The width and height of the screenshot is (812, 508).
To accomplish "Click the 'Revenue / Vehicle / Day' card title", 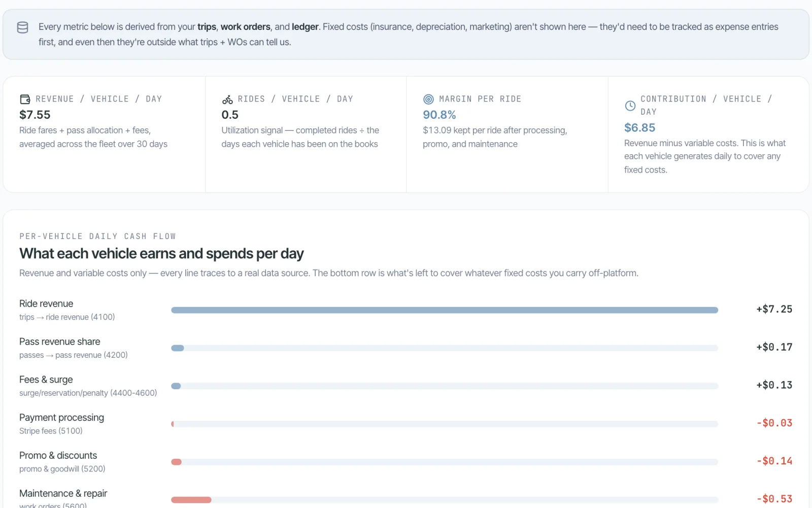I will (98, 99).
